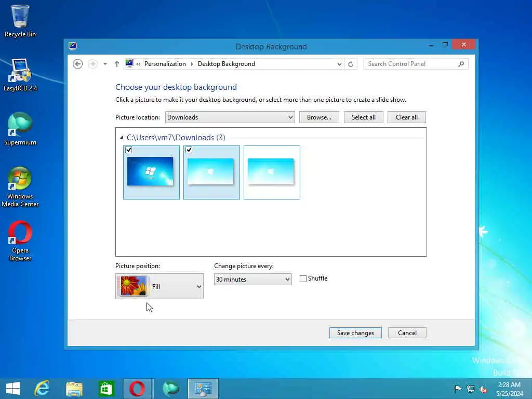This screenshot has height=399, width=532.
Task: Click Desktop Background breadcrumb
Action: click(227, 64)
